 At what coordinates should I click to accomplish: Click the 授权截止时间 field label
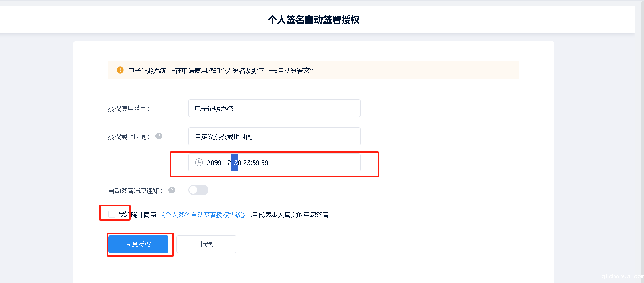point(129,137)
